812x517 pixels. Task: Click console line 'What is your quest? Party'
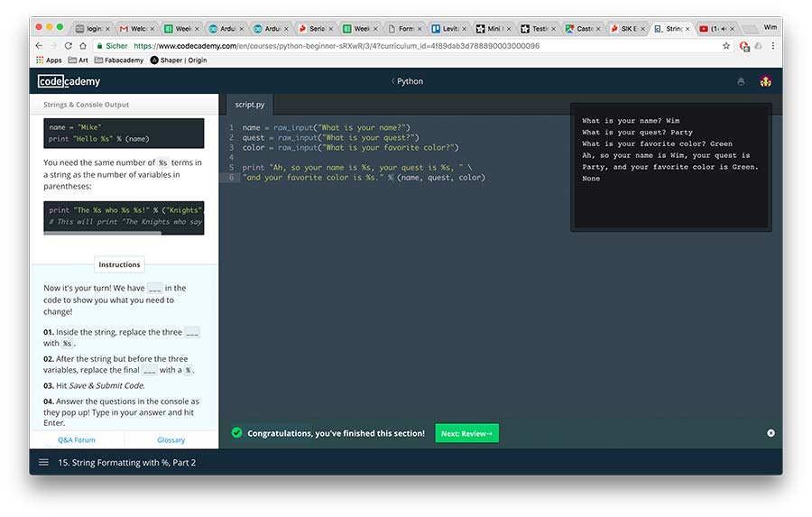[637, 132]
